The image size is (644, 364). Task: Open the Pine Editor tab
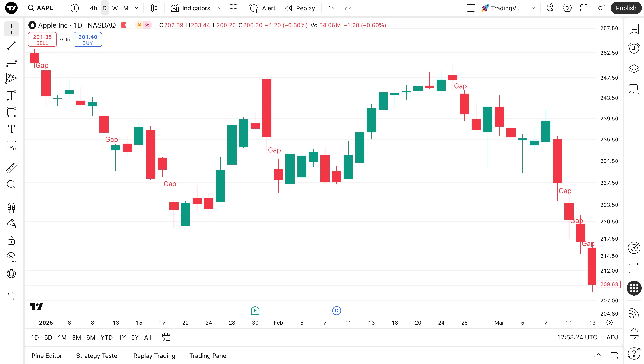pos(47,356)
